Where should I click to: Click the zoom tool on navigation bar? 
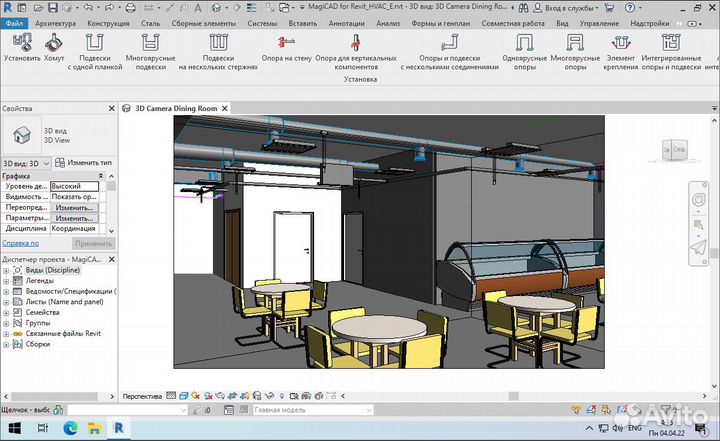pyautogui.click(x=698, y=225)
